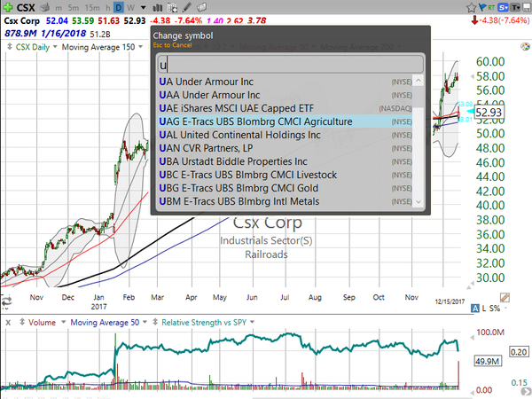Click the 0.20 relative strength label

(519, 352)
